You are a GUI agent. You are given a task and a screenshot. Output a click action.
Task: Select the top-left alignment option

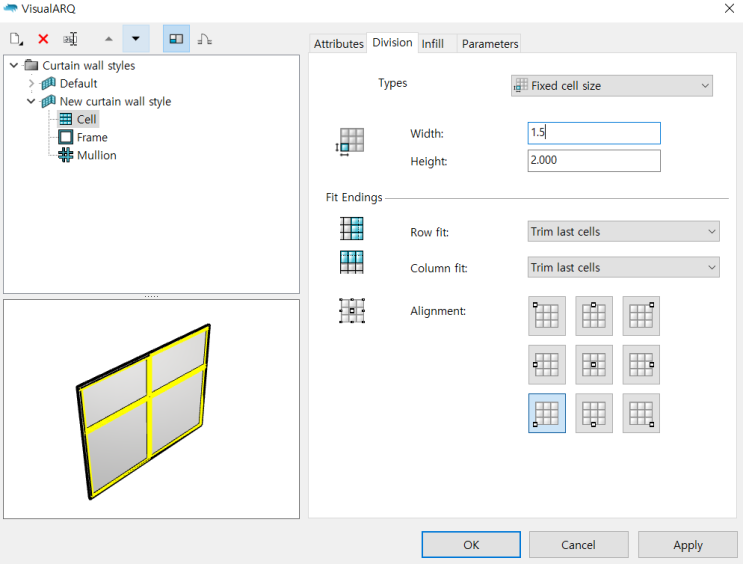tap(547, 315)
